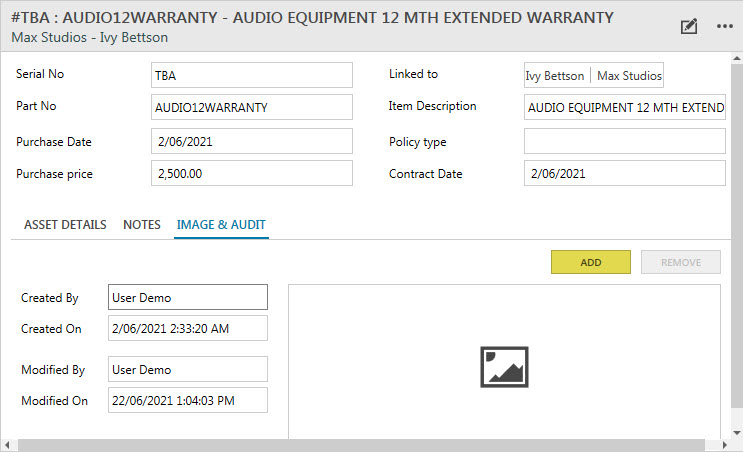Click the Remove button

click(680, 262)
